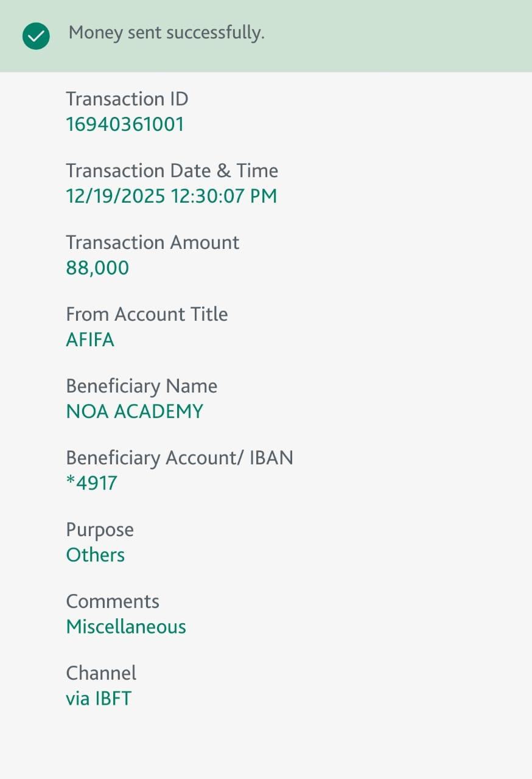This screenshot has height=779, width=532.
Task: Select transaction ID number 16940361001
Action: (125, 124)
